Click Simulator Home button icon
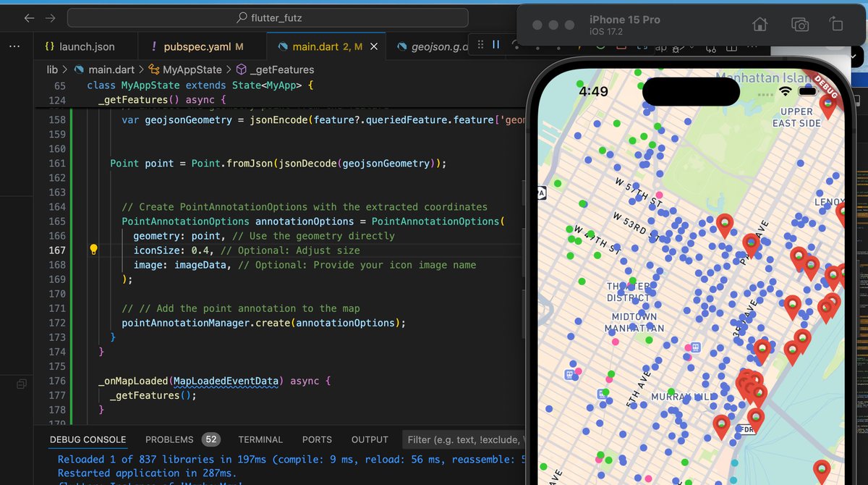This screenshot has width=868, height=485. (759, 25)
